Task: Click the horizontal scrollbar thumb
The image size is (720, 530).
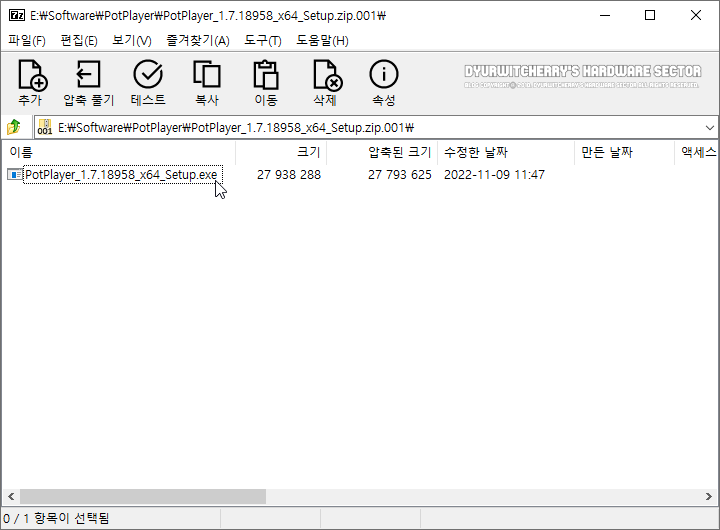Action: point(143,496)
